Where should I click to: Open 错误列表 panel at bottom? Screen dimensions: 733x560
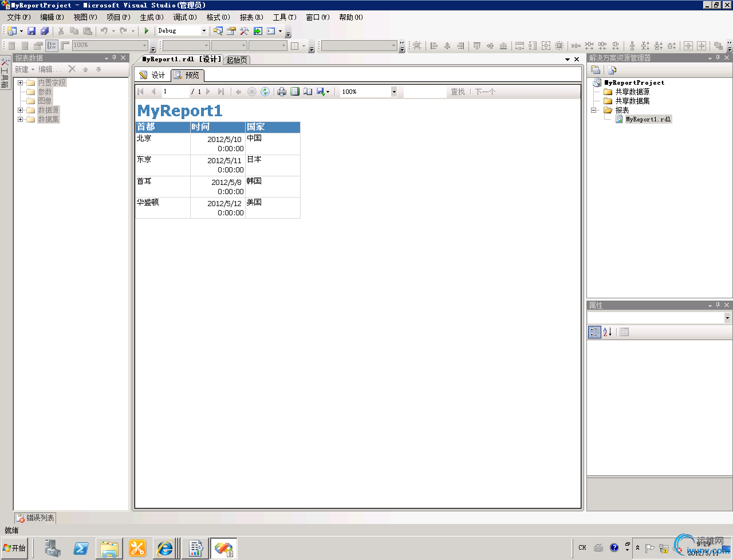click(x=36, y=518)
